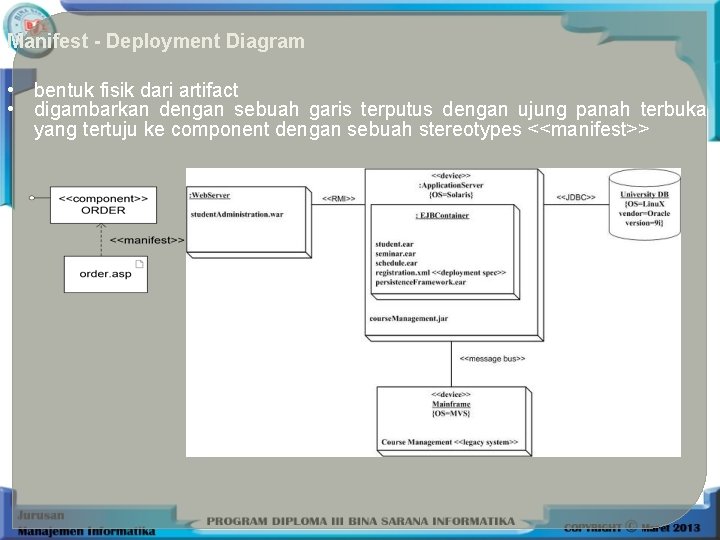Click the : EJBContainer label
The width and height of the screenshot is (720, 540).
(442, 215)
